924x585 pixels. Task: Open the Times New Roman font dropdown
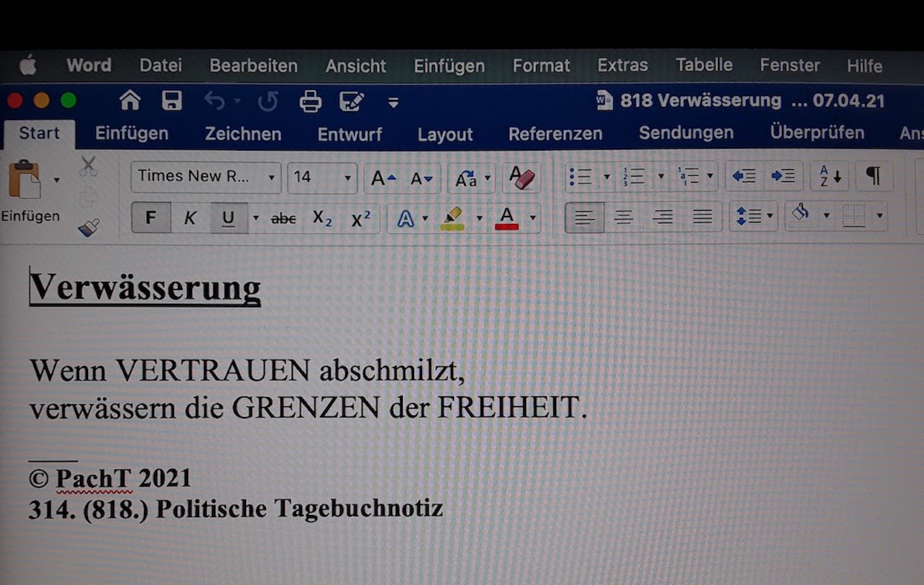[x=271, y=178]
